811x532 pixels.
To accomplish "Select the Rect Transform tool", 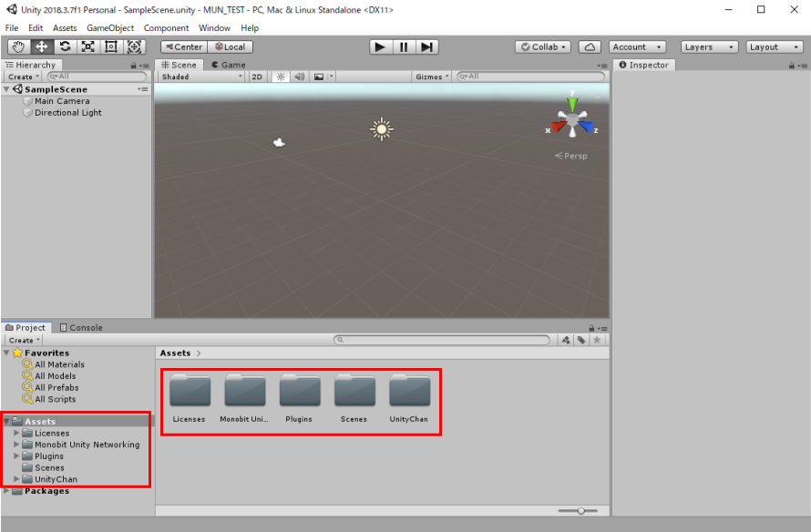I will coord(110,47).
